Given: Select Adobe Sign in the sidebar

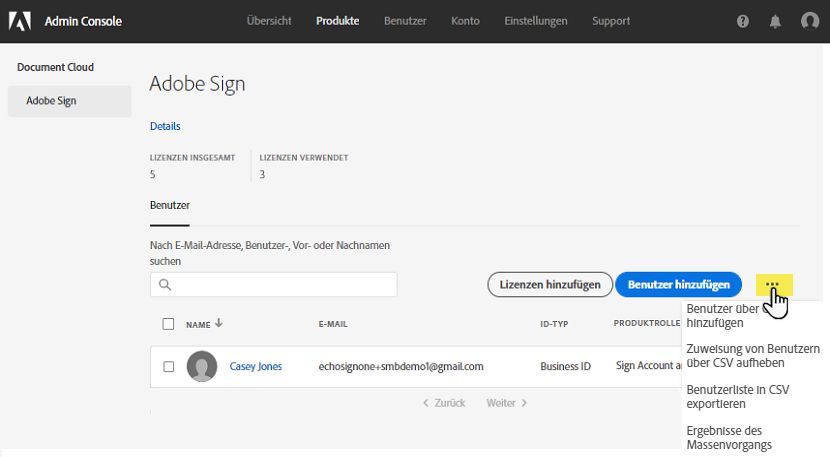Looking at the screenshot, I should pos(70,101).
